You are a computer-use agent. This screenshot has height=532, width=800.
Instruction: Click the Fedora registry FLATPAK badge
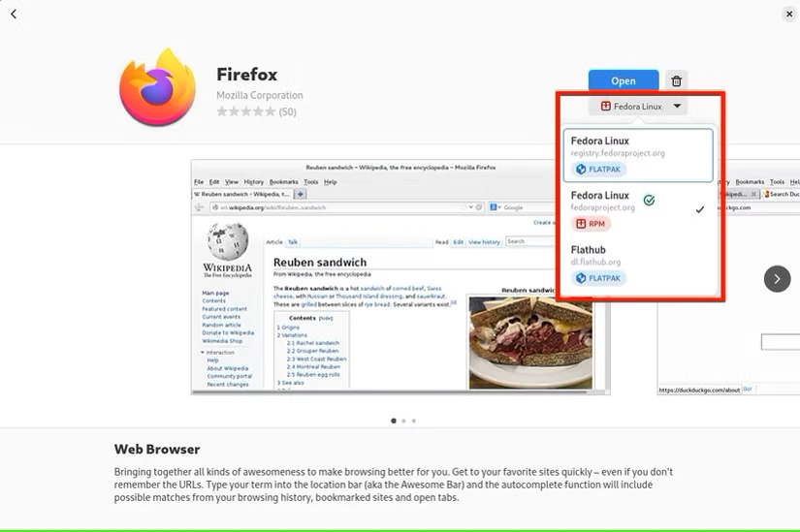coord(598,169)
